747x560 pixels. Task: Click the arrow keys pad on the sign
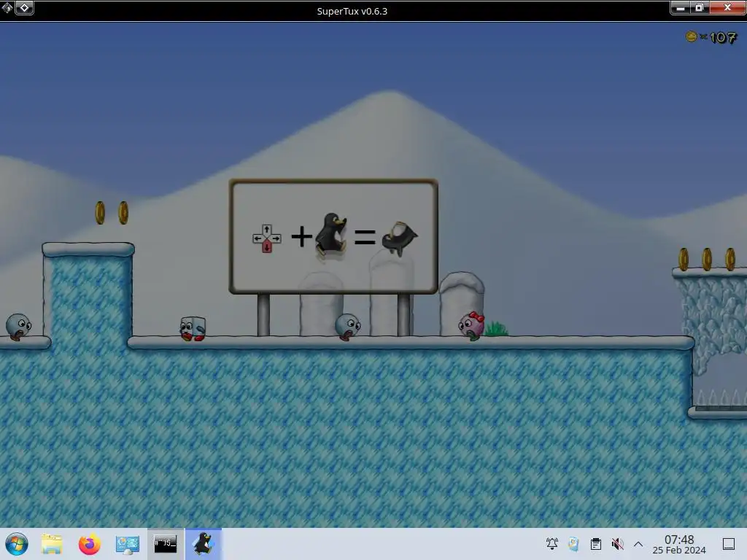267,238
